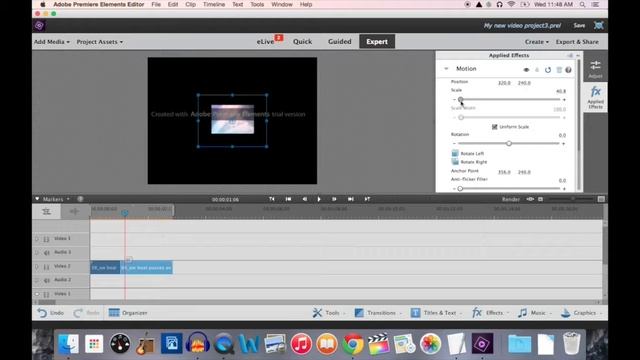Open the Tools panel

(329, 313)
